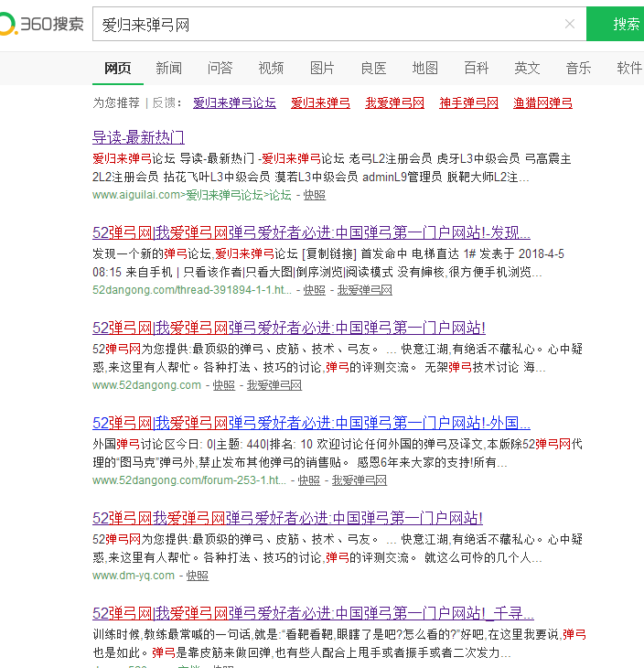644x668 pixels.
Task: Click the www.aiguilai.com result URL
Action: (192, 195)
